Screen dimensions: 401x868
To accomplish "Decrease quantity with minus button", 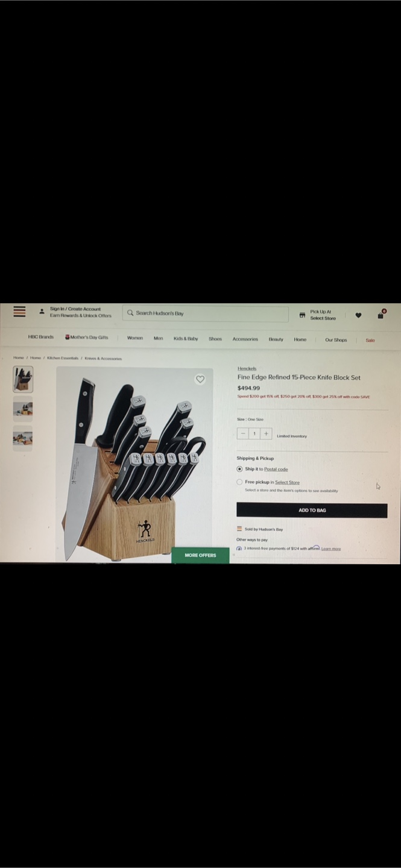I will (243, 433).
